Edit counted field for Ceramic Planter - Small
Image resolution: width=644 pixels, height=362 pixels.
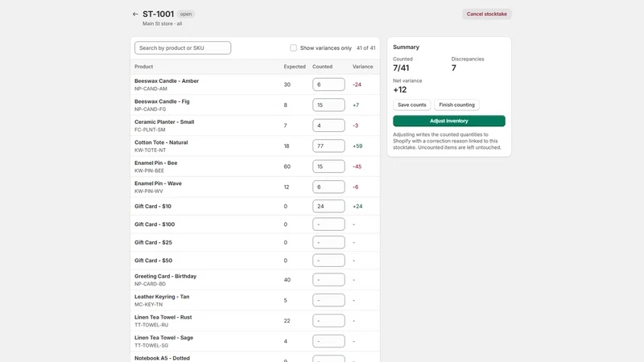328,125
